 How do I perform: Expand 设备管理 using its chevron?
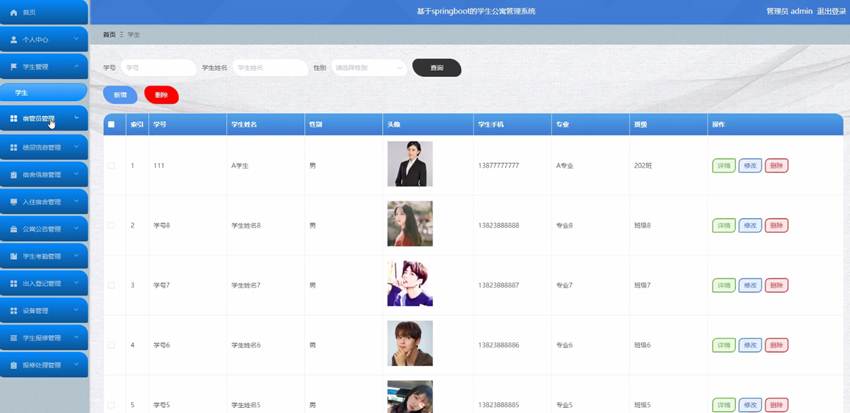tap(76, 311)
